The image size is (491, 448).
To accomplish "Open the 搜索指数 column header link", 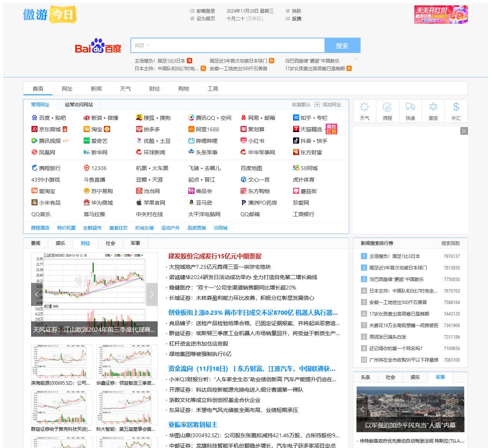I will tap(451, 243).
